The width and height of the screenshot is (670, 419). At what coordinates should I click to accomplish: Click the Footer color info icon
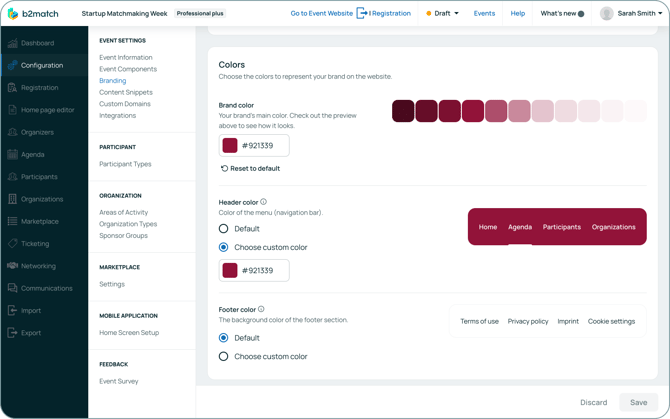pyautogui.click(x=261, y=309)
